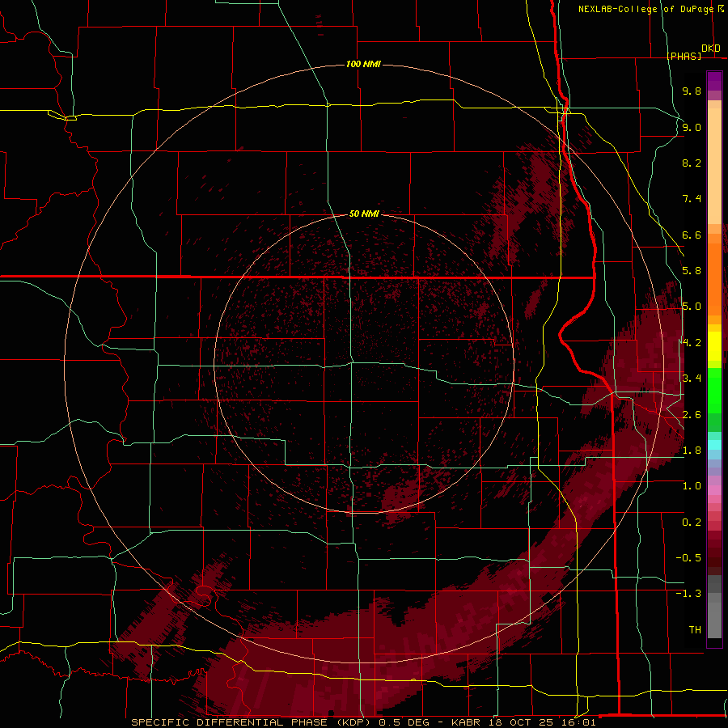The image size is (728, 728).
Task: Click the DKD label above the color scale
Action: pyautogui.click(x=711, y=48)
